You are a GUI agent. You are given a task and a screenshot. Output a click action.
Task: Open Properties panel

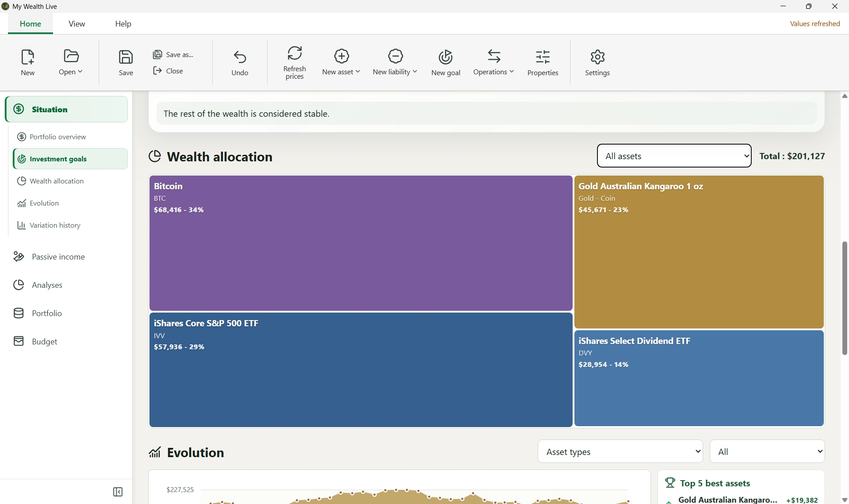click(x=543, y=62)
